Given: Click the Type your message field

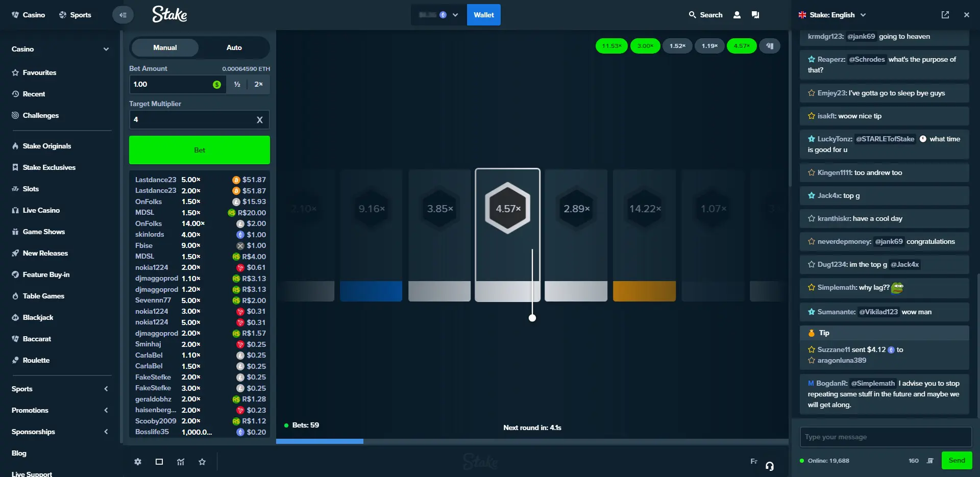Looking at the screenshot, I should (886, 437).
